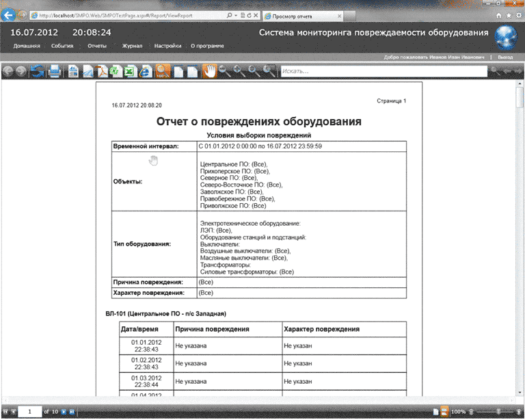525x420 pixels.
Task: Go to first report page
Action: pyautogui.click(x=5, y=412)
